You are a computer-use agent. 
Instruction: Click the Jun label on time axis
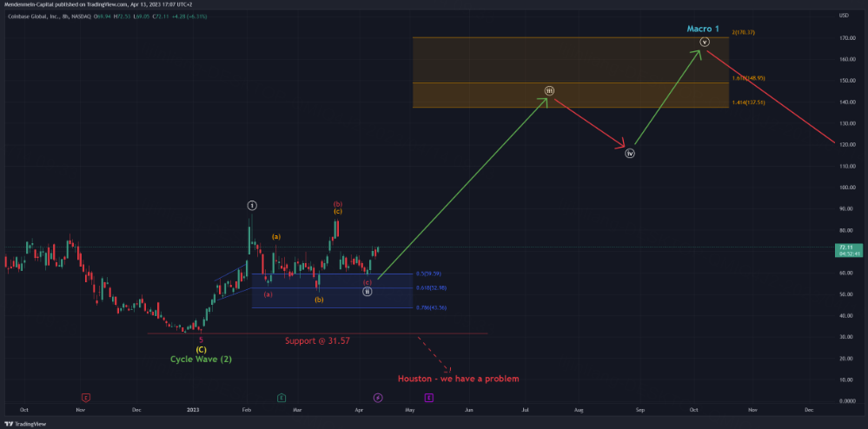point(469,410)
